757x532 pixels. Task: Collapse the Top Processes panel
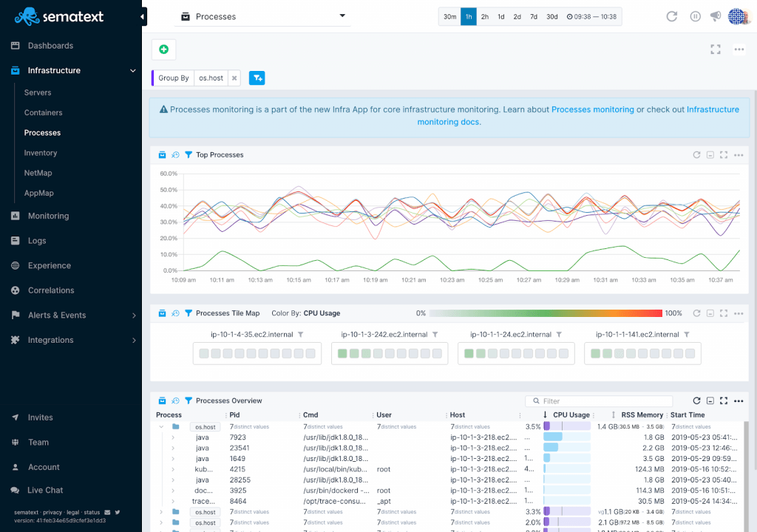[x=711, y=154]
